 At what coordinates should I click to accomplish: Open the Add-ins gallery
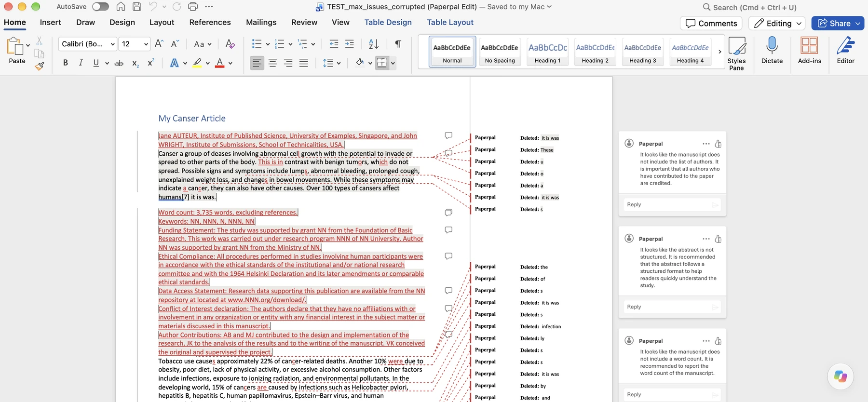(x=810, y=50)
